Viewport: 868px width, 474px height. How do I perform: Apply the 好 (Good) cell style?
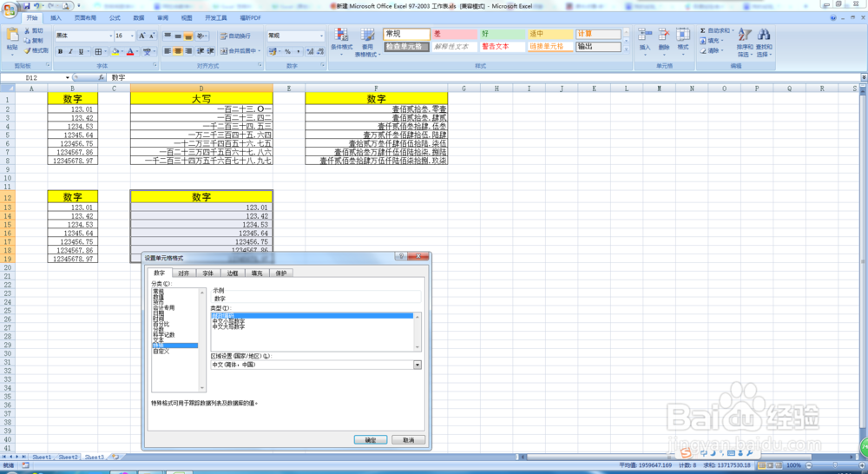pyautogui.click(x=503, y=34)
